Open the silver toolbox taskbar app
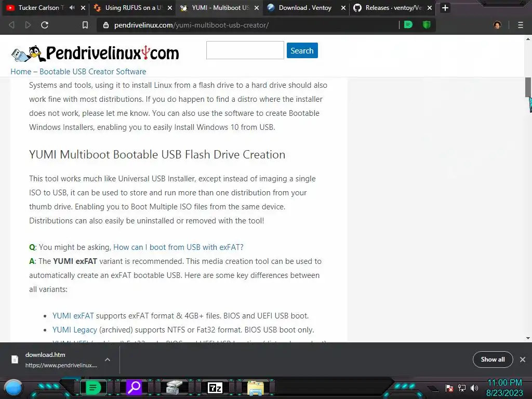 click(x=174, y=388)
